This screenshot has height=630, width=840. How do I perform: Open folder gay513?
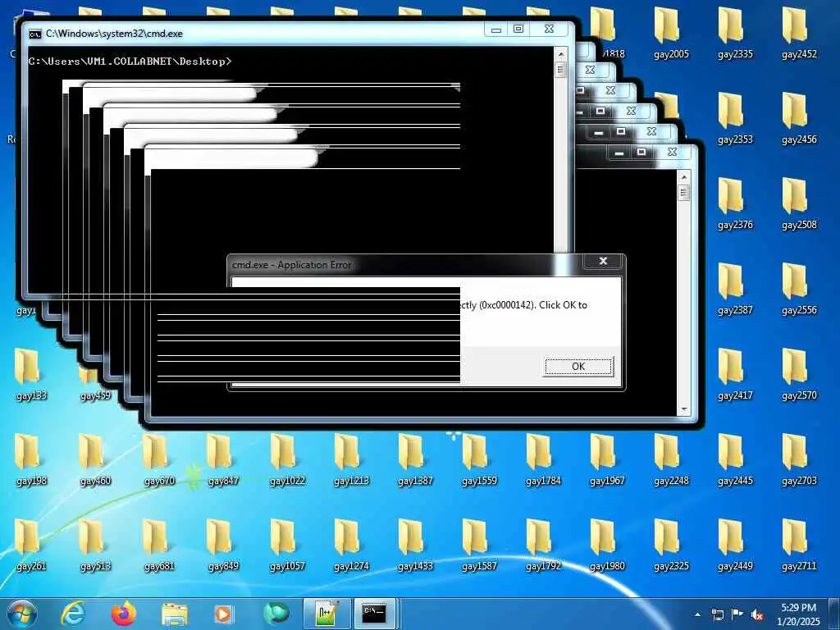coord(95,545)
